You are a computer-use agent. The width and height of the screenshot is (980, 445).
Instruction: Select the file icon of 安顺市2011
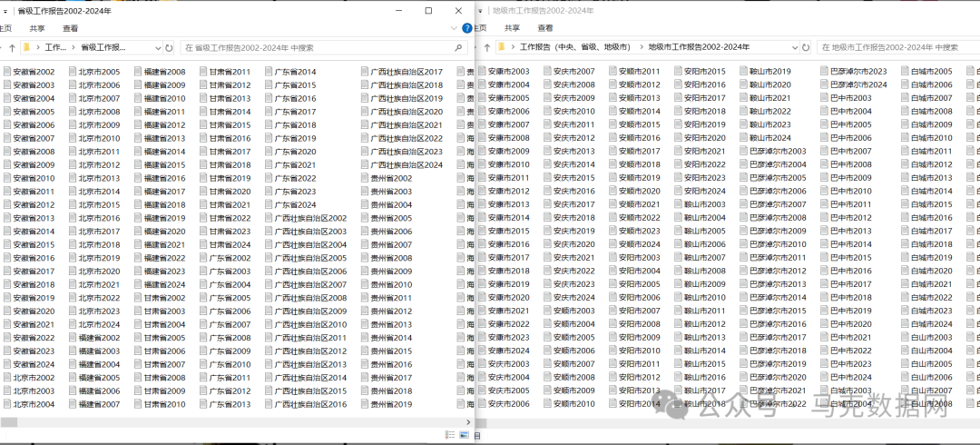613,72
